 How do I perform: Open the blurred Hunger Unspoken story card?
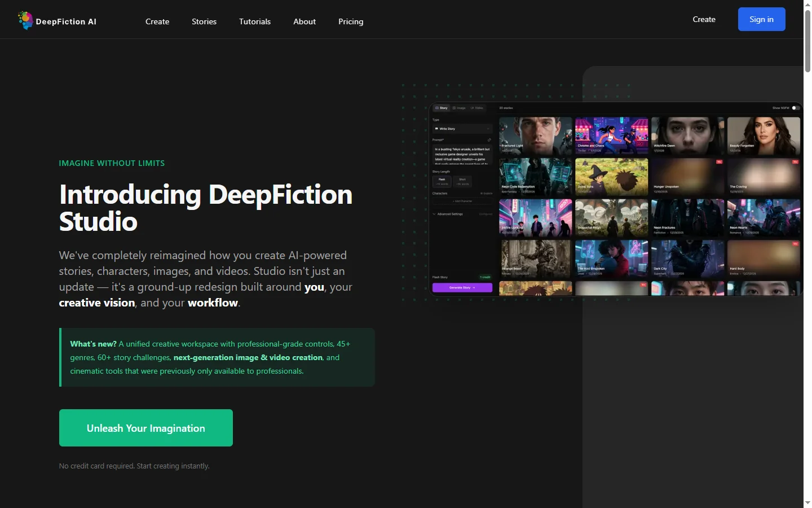coord(688,177)
